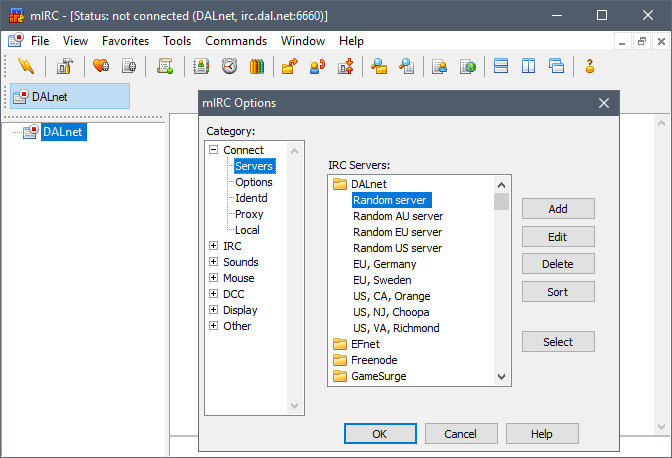Viewport: 672px width, 458px height.
Task: Open Log Files toolbar icon
Action: click(x=406, y=66)
